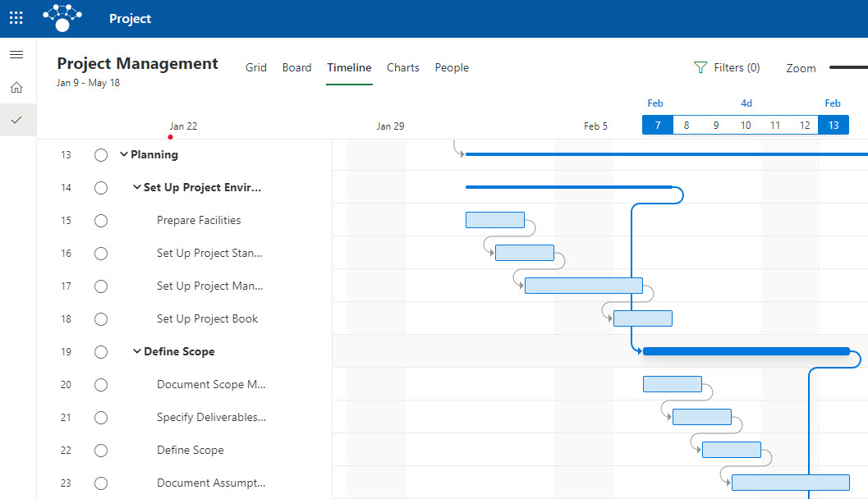This screenshot has width=868, height=499.
Task: Collapse the Planning summary task
Action: tap(124, 154)
